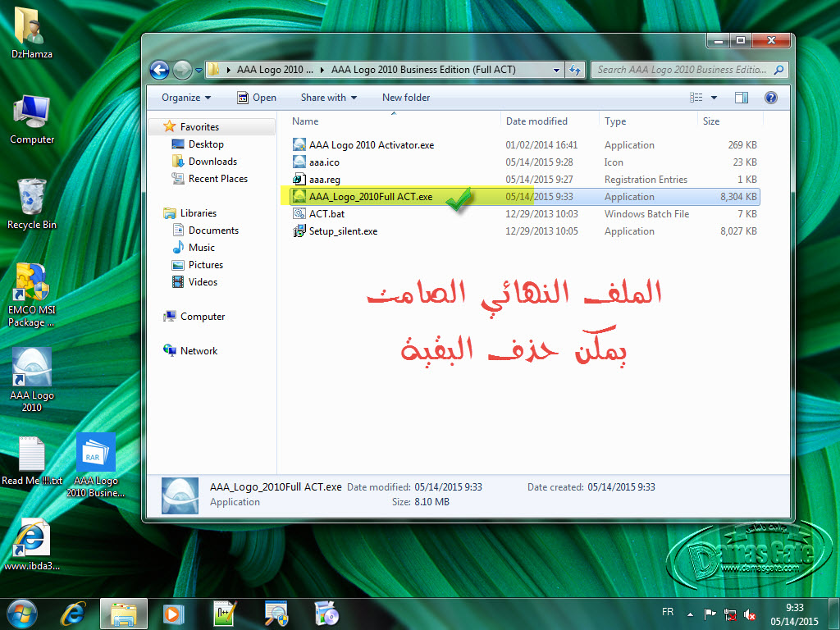The image size is (840, 630).
Task: Switch input language via FR indicator
Action: (668, 612)
